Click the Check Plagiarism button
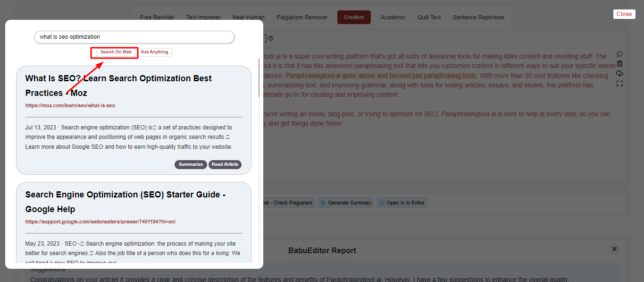The height and width of the screenshot is (282, 644). (x=288, y=203)
